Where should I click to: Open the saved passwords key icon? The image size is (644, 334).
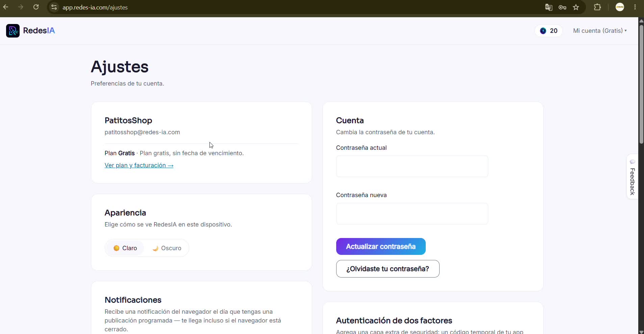point(562,7)
